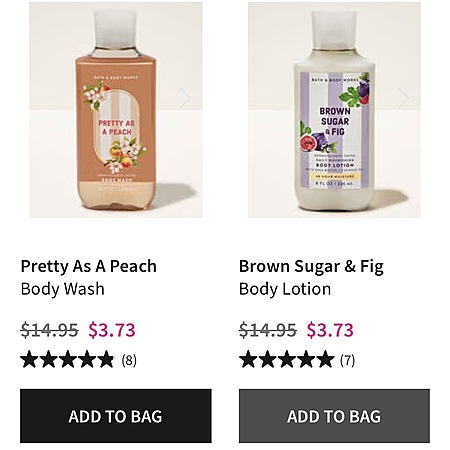Click last star of the fig lotion rating

click(x=325, y=359)
